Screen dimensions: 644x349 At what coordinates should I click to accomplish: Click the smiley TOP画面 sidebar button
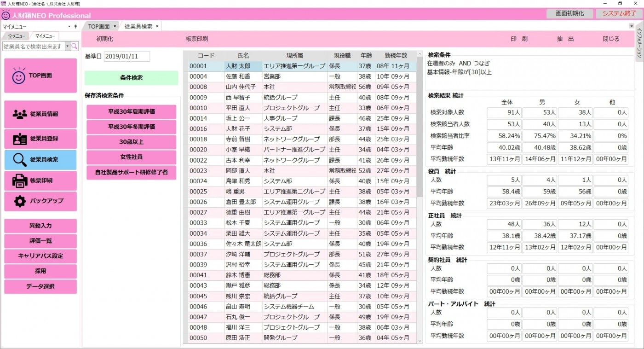[x=40, y=76]
